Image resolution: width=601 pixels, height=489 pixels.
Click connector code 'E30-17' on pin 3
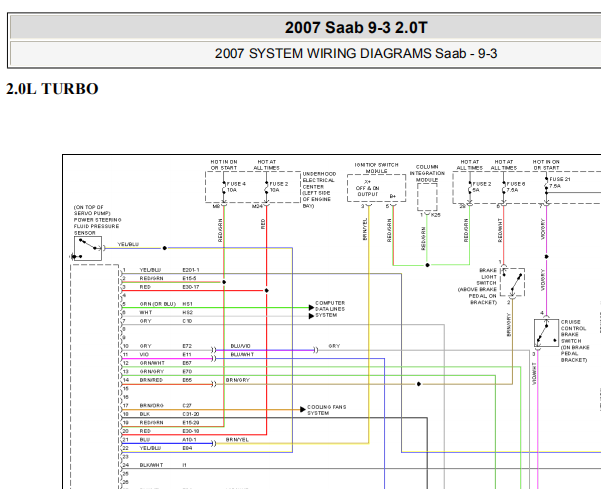pyautogui.click(x=190, y=287)
